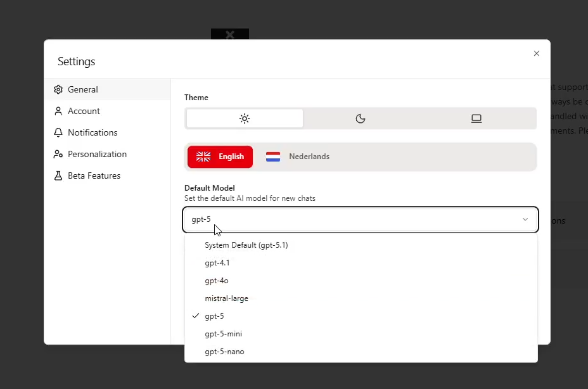Click the bell icon beside Notifications
This screenshot has width=588, height=389.
(x=58, y=133)
